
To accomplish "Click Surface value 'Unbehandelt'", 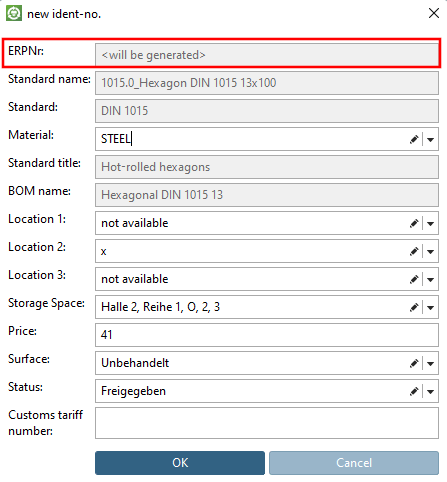I will [x=135, y=363].
